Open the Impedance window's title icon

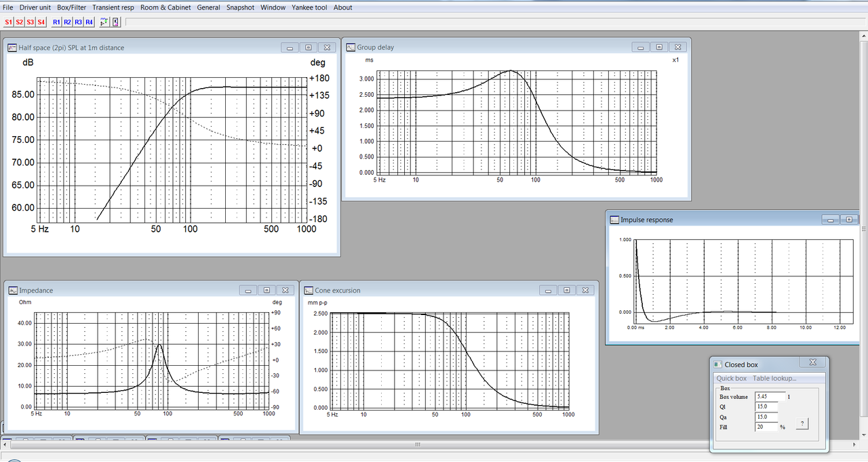[x=12, y=290]
